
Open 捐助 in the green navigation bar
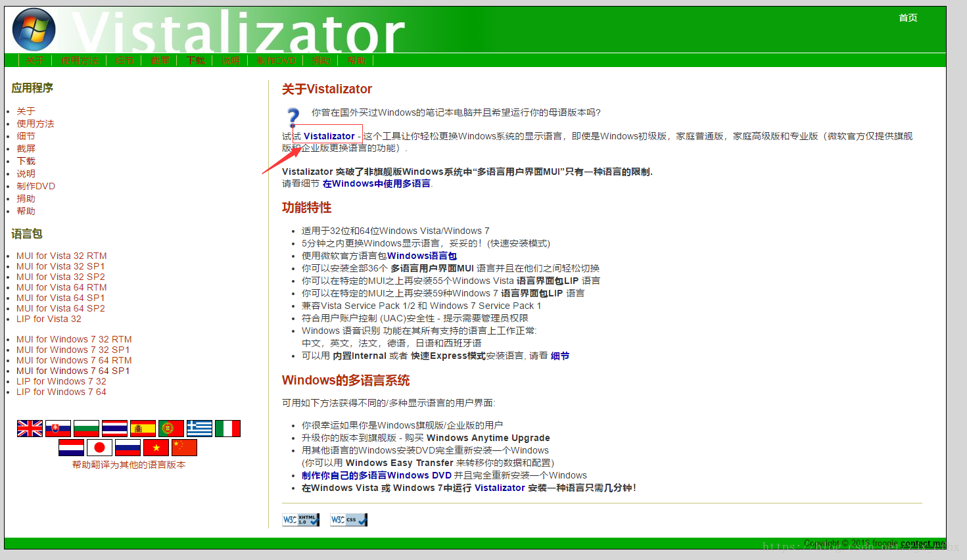click(321, 60)
